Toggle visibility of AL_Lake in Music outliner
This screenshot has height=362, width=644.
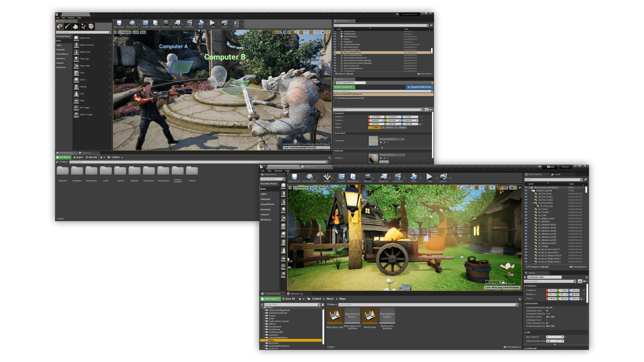tap(526, 215)
